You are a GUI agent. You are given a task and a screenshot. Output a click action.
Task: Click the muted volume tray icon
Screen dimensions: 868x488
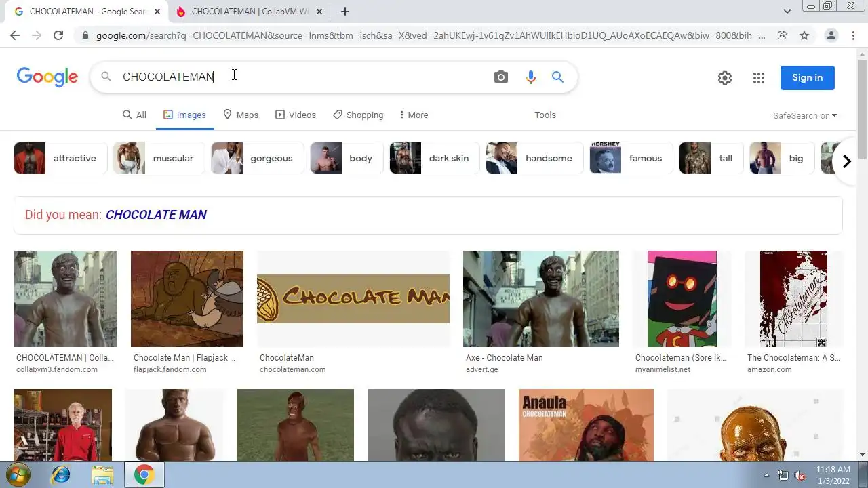click(x=799, y=475)
